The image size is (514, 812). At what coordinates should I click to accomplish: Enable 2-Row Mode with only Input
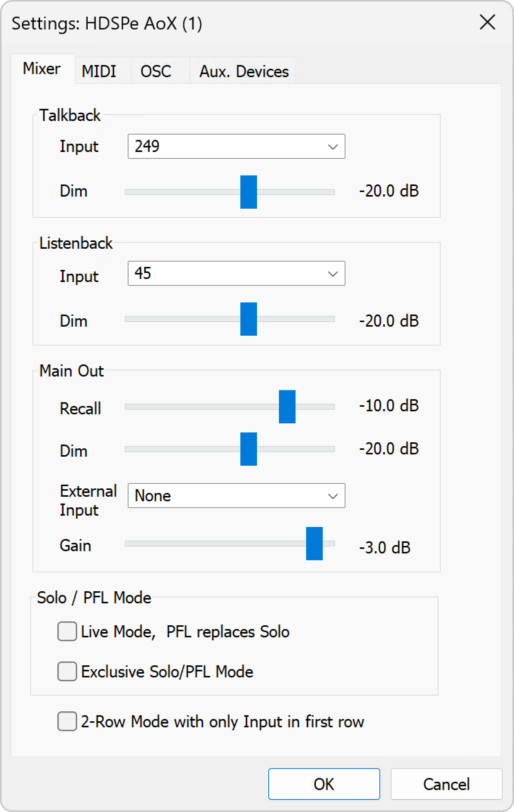tap(67, 722)
